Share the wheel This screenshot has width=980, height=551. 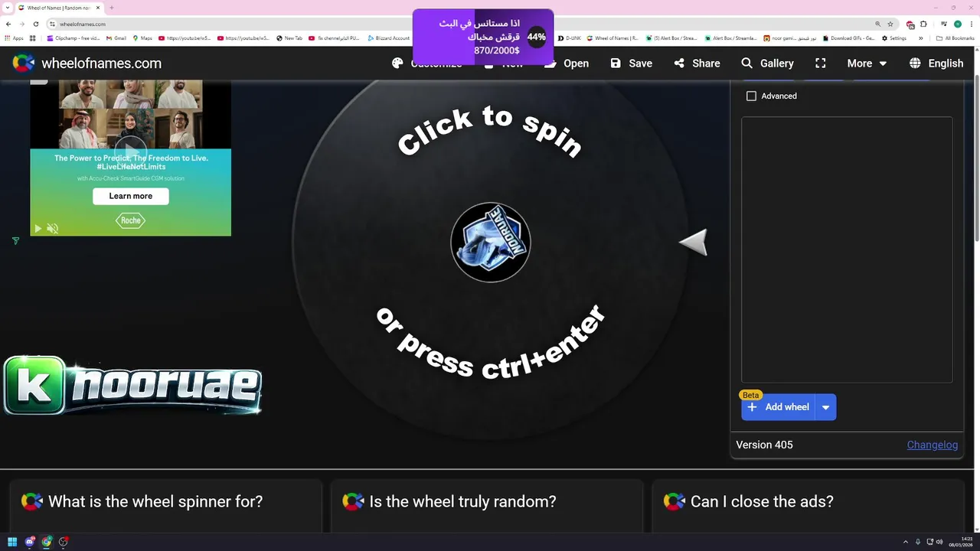click(x=697, y=64)
